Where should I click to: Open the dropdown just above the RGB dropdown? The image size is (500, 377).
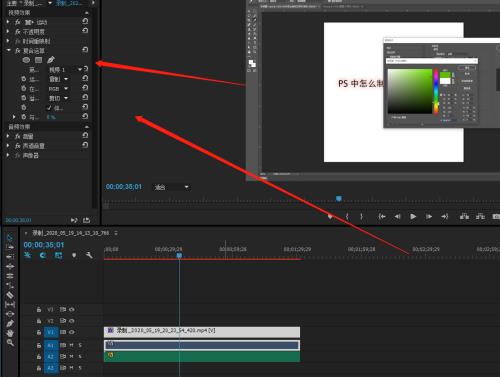(59, 79)
